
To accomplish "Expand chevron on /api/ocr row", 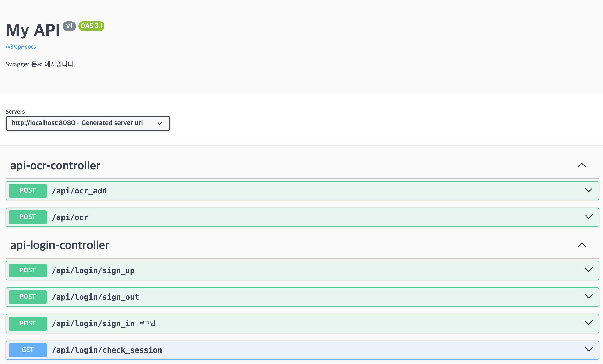I will 588,217.
